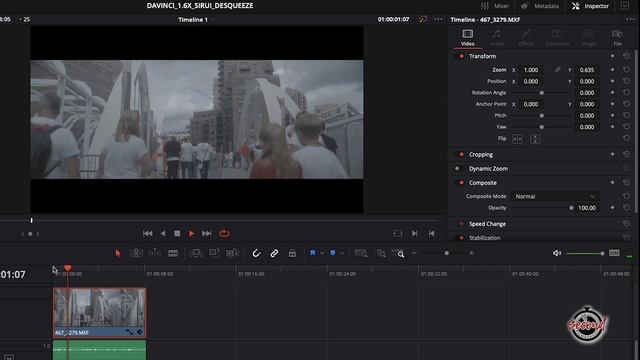
Task: Reset the Transform section with its reset icon
Action: (627, 56)
